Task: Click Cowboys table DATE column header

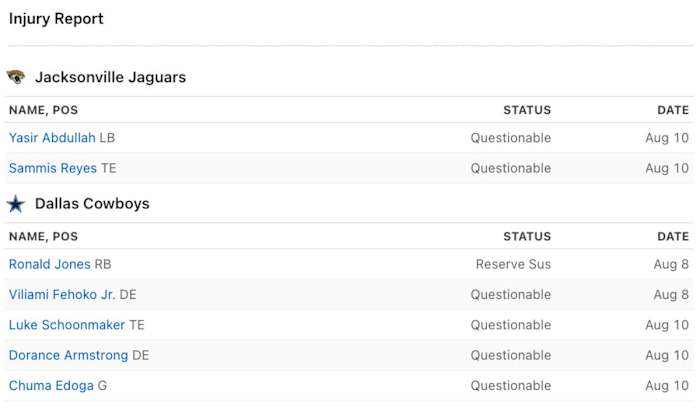Action: pyautogui.click(x=673, y=237)
